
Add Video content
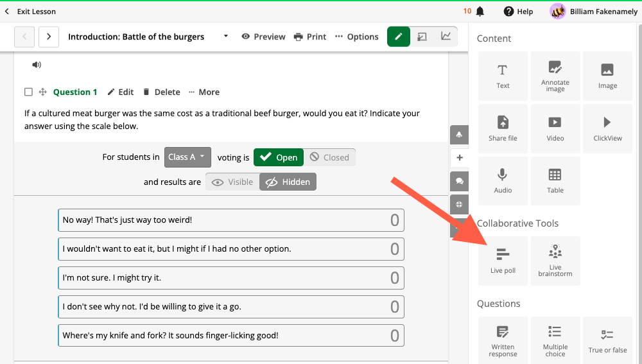555,128
